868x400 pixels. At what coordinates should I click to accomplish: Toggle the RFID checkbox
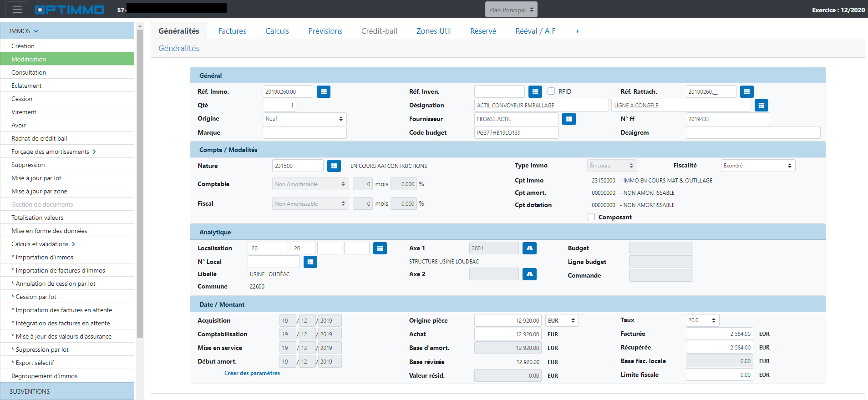(551, 91)
